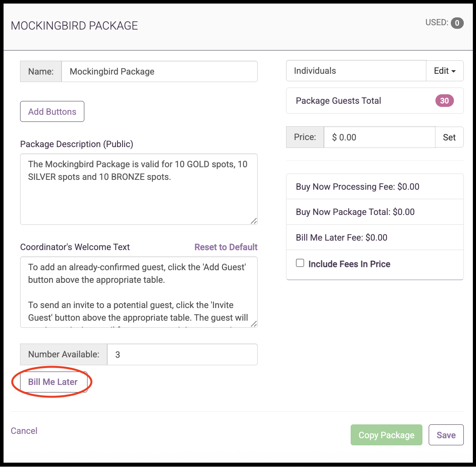The width and height of the screenshot is (476, 467).
Task: Click the USED count badge showing 0
Action: click(457, 23)
